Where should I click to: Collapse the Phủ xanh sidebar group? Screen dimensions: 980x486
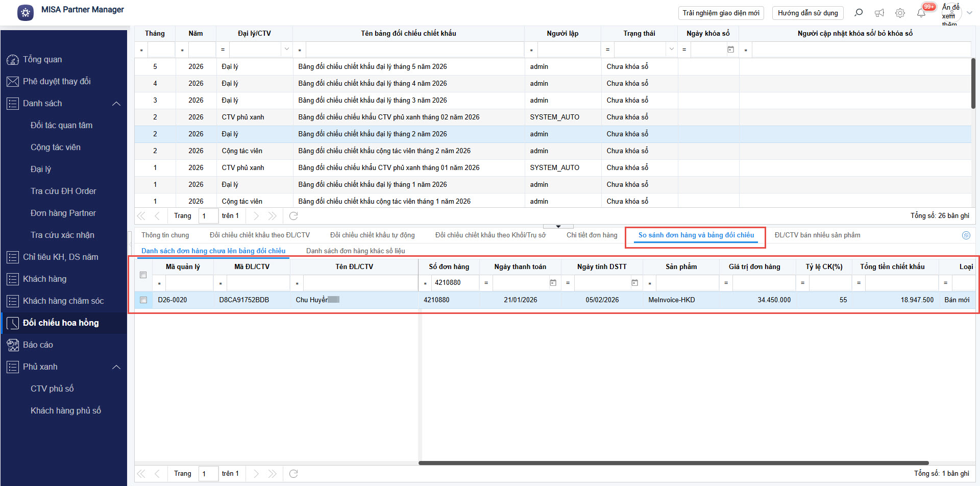click(116, 367)
